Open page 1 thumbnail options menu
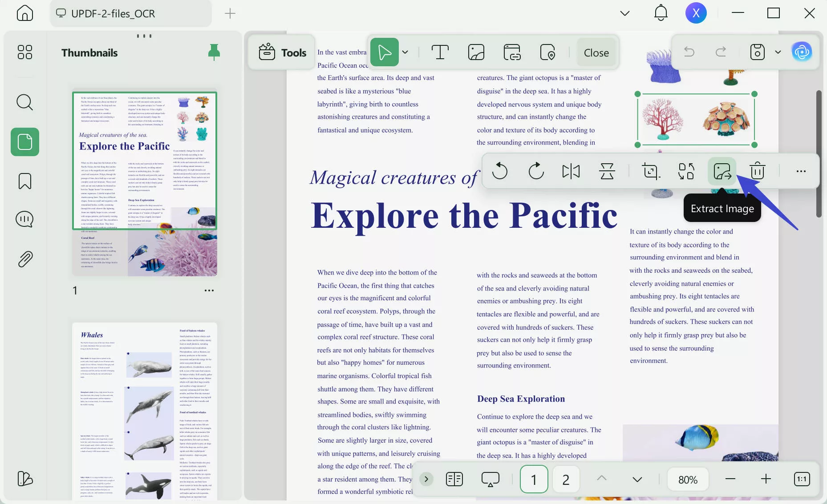827x504 pixels. tap(209, 290)
